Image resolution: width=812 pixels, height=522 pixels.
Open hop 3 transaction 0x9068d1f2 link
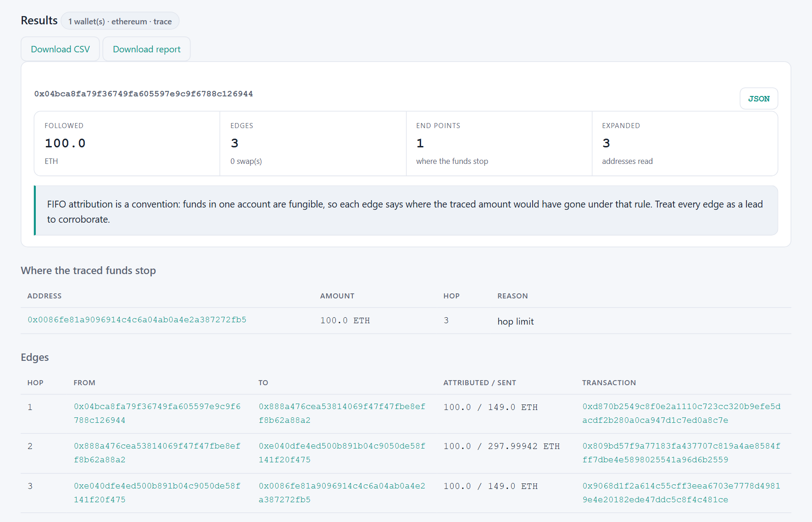click(681, 493)
